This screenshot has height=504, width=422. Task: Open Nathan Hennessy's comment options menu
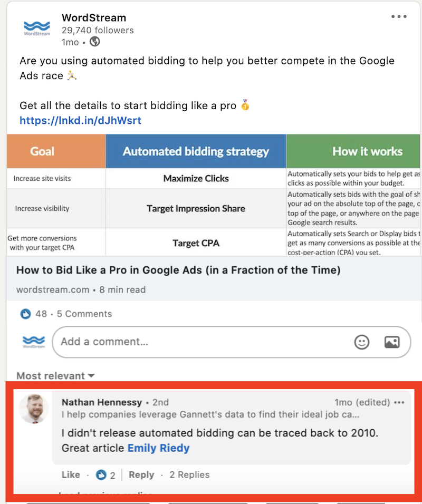coord(399,402)
